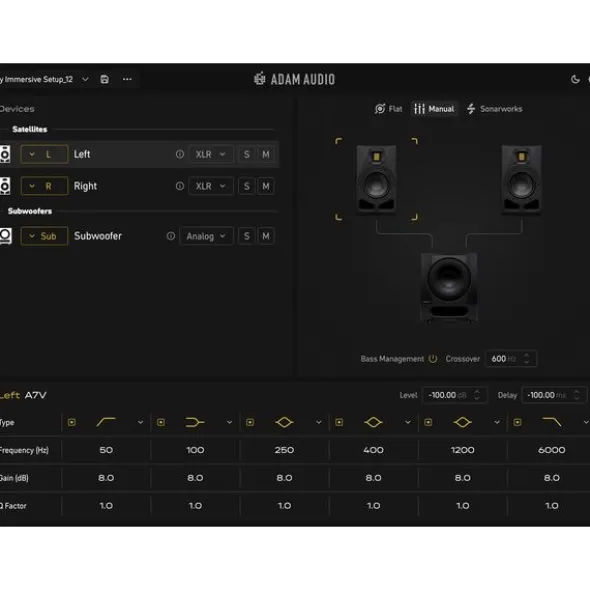This screenshot has height=591, width=590.
Task: Solo the Right speaker
Action: click(247, 186)
